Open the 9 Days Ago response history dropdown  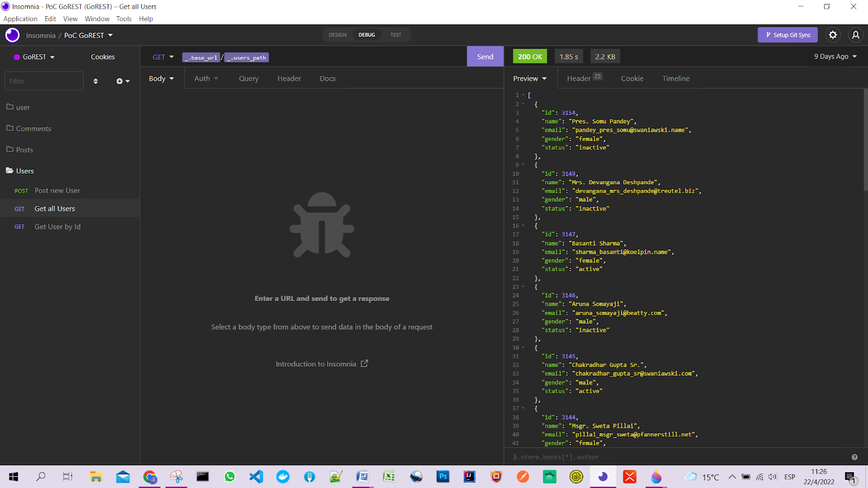pyautogui.click(x=835, y=56)
